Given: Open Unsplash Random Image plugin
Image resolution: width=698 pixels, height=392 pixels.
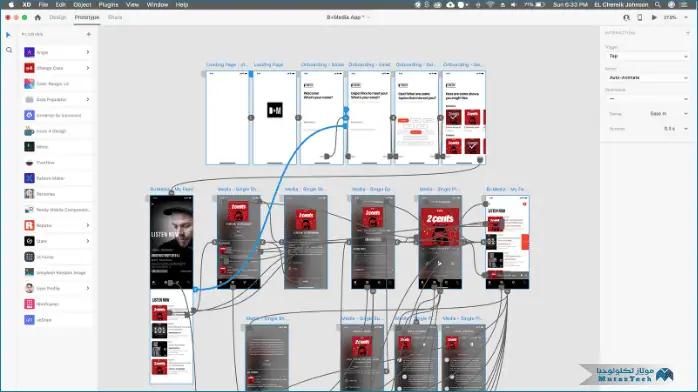Looking at the screenshot, I should 57,273.
